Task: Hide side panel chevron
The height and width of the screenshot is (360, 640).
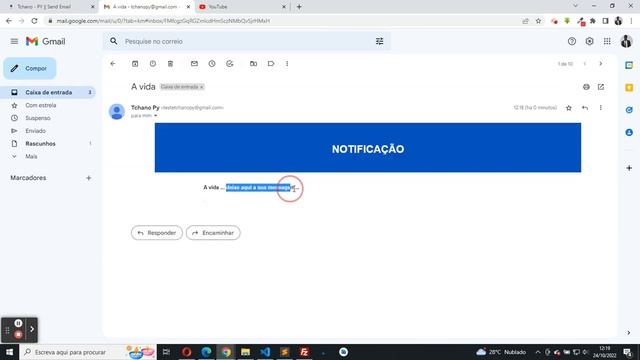Action: pos(629,333)
